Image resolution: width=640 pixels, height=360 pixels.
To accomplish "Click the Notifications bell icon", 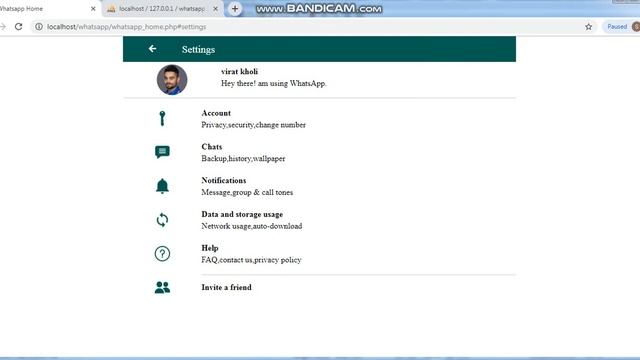I will (x=162, y=186).
